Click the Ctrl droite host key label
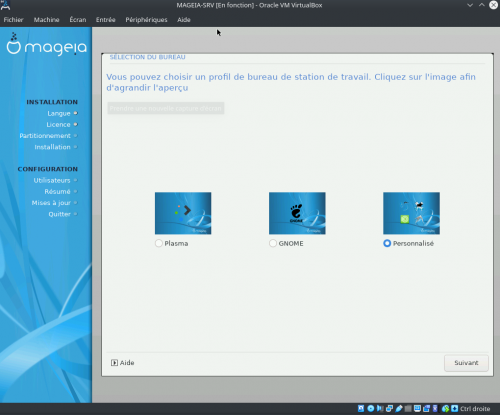The height and width of the screenshot is (415, 500). 475,409
